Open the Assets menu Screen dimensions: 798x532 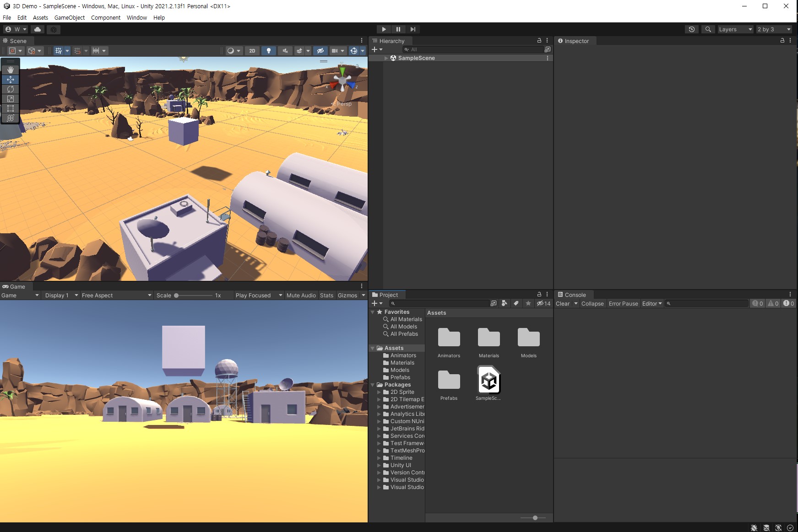(x=40, y=17)
